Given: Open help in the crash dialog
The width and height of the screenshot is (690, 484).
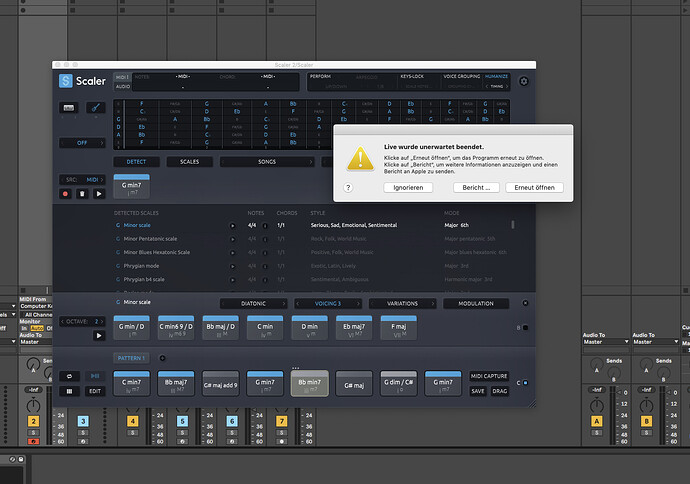Looking at the screenshot, I should click(x=348, y=188).
